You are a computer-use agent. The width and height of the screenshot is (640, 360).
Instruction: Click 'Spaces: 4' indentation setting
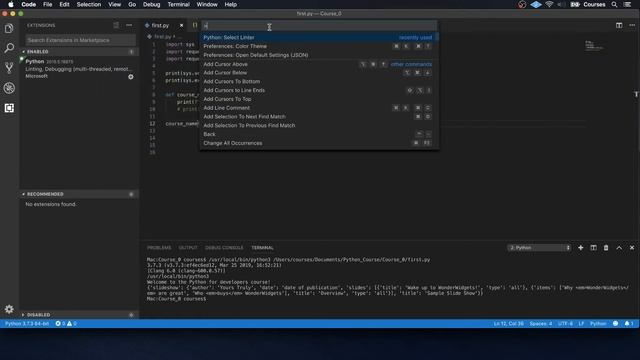tap(541, 324)
